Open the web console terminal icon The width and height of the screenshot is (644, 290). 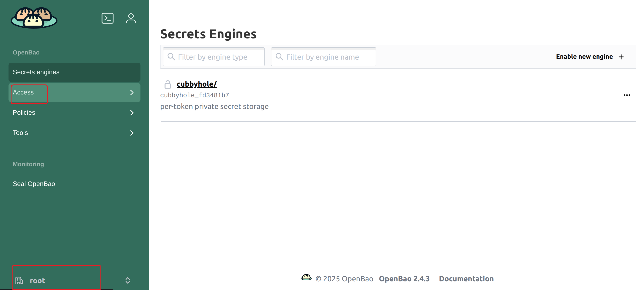[x=107, y=18]
